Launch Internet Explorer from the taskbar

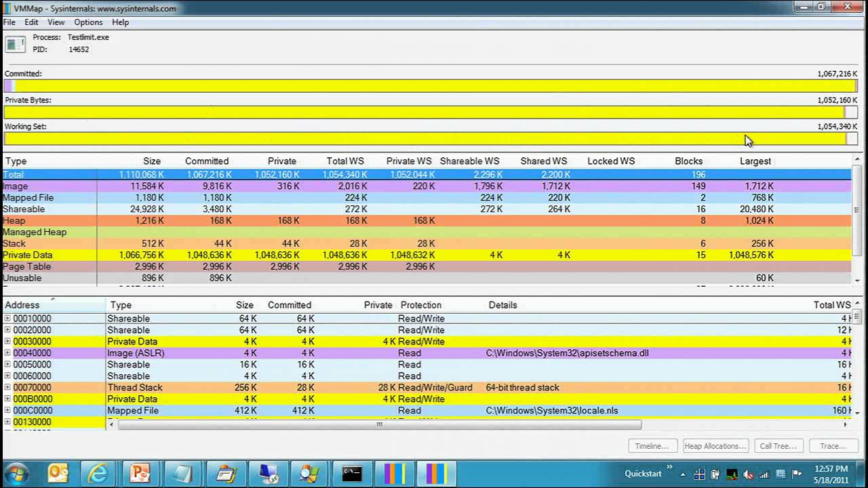click(99, 473)
